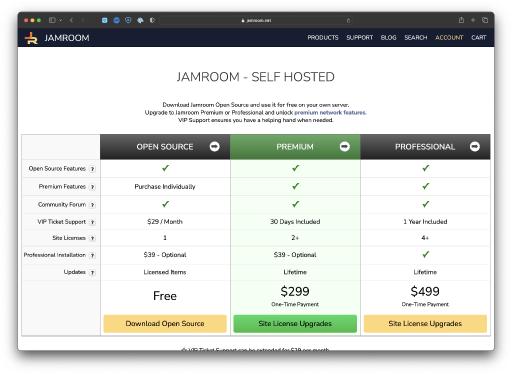Click the Jamroom logo icon
Image resolution: width=512 pixels, height=374 pixels.
pos(31,38)
